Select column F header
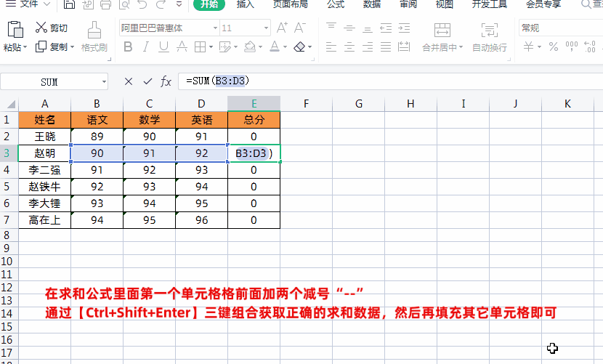This screenshot has height=364, width=603. 306,104
